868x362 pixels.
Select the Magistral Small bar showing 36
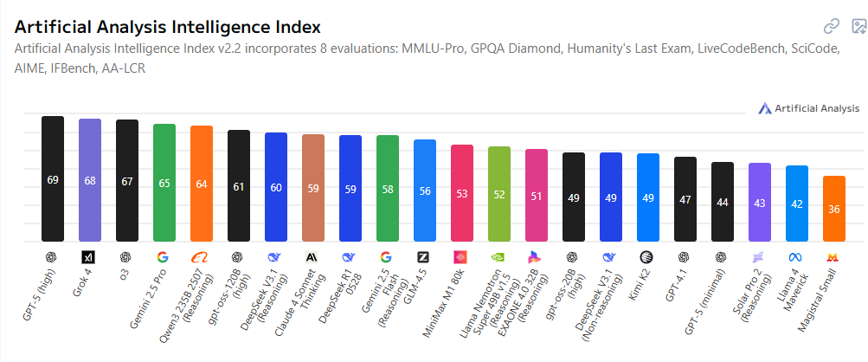[834, 209]
